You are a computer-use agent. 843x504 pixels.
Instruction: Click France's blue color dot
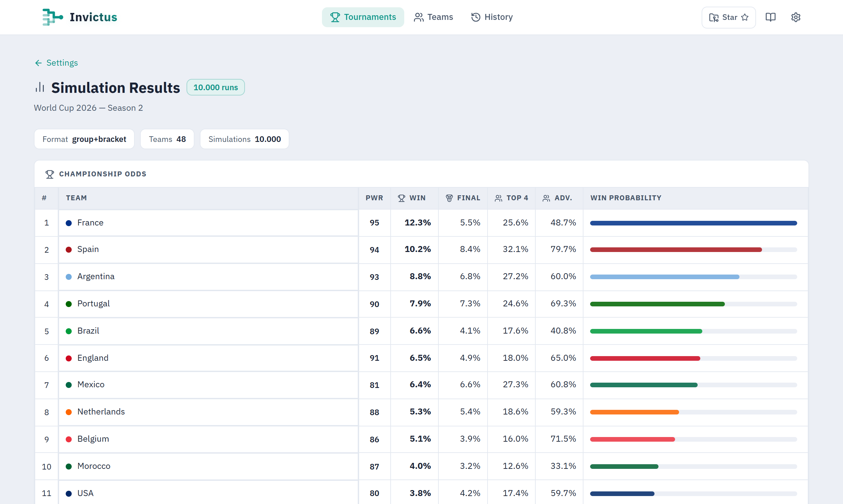[x=69, y=223]
